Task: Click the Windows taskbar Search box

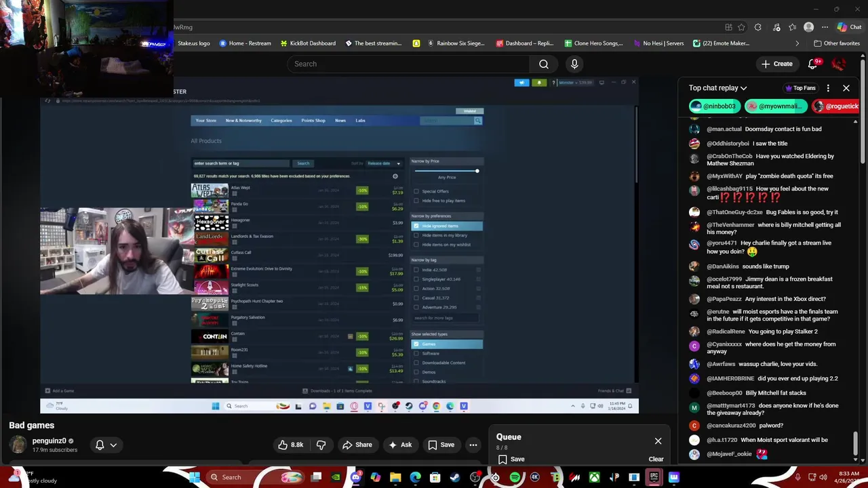Action: [255, 477]
